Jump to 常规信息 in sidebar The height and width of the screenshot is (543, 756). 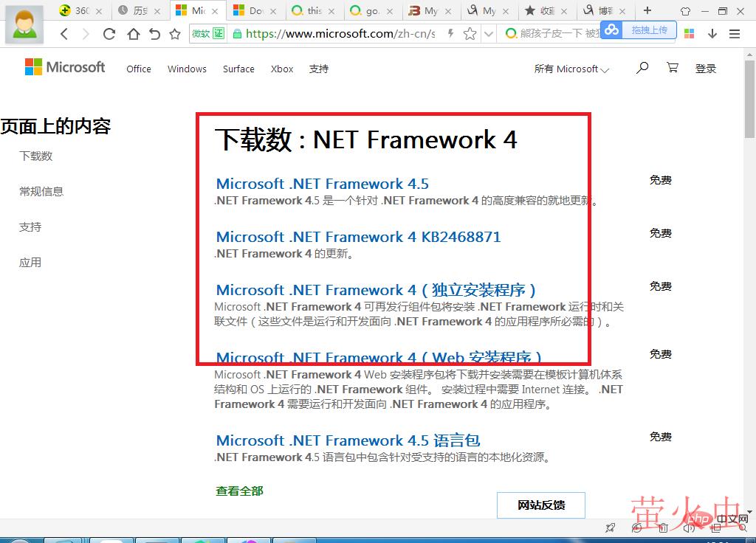point(41,191)
